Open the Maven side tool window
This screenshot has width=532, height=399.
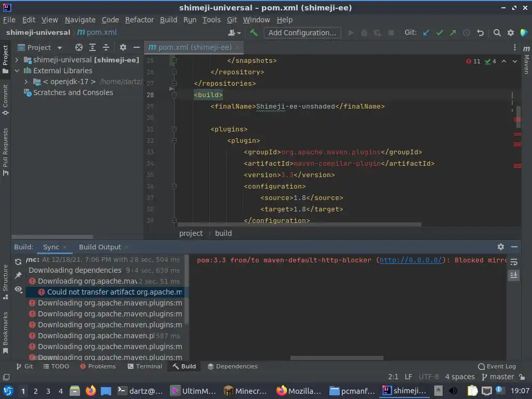point(526,60)
